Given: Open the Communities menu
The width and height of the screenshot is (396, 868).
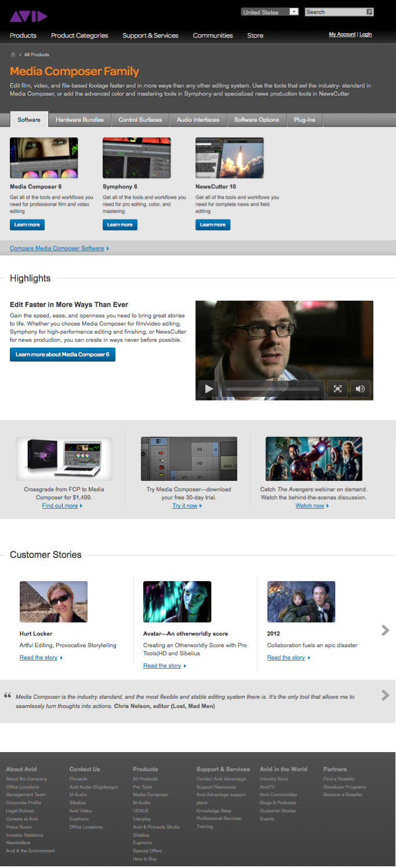Looking at the screenshot, I should 213,35.
